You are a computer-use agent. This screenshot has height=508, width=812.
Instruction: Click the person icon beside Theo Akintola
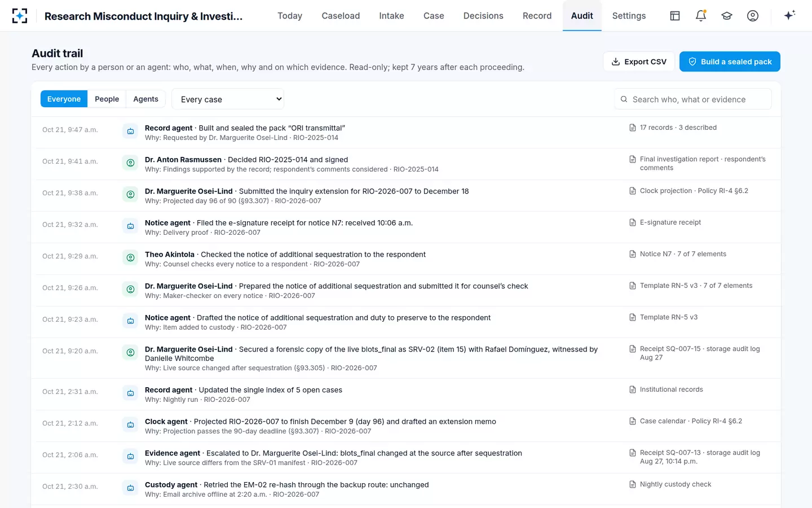coord(130,257)
